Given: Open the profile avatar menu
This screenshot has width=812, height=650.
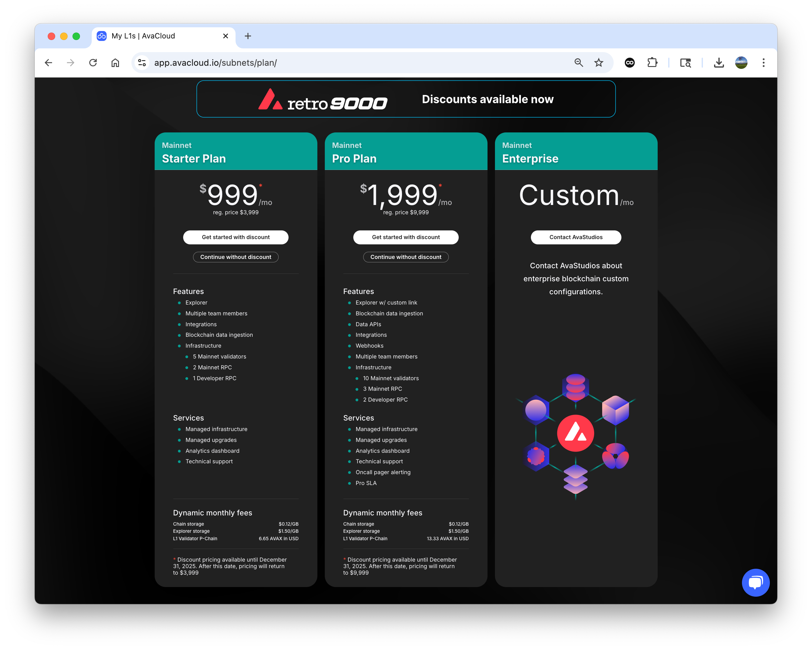Looking at the screenshot, I should tap(741, 63).
